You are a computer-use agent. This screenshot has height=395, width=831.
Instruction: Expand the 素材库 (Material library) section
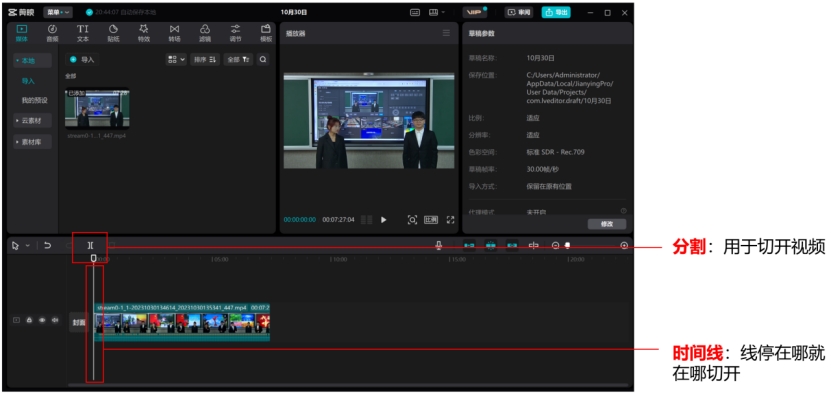coord(32,142)
